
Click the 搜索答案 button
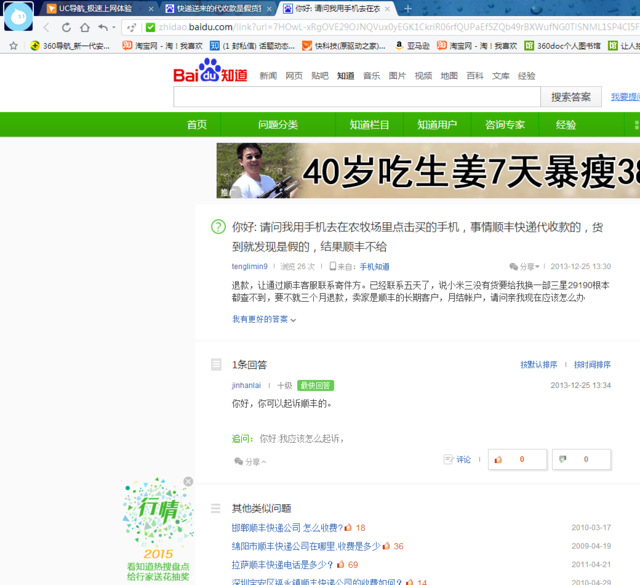(x=571, y=97)
